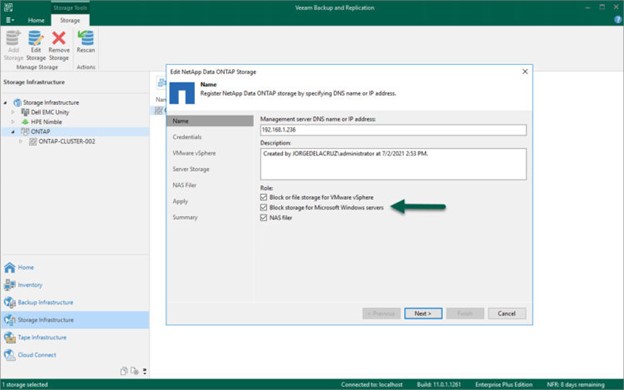Screen dimensions: 624x390
Task: Collapse the Storage Infrastructure tree root
Action: click(x=5, y=103)
